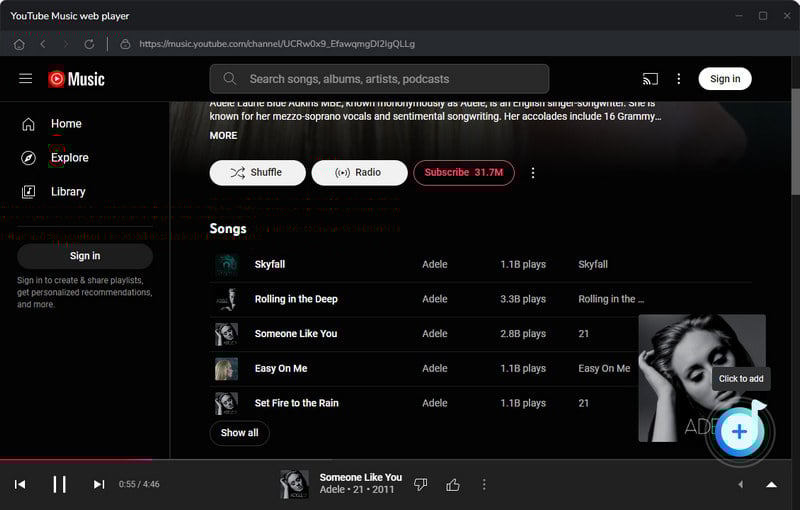Viewport: 800px width, 510px height.
Task: Click the Explore compass icon
Action: coord(29,158)
